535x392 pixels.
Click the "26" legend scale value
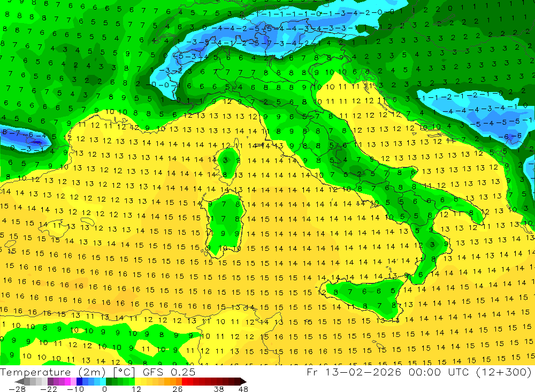[x=178, y=389]
